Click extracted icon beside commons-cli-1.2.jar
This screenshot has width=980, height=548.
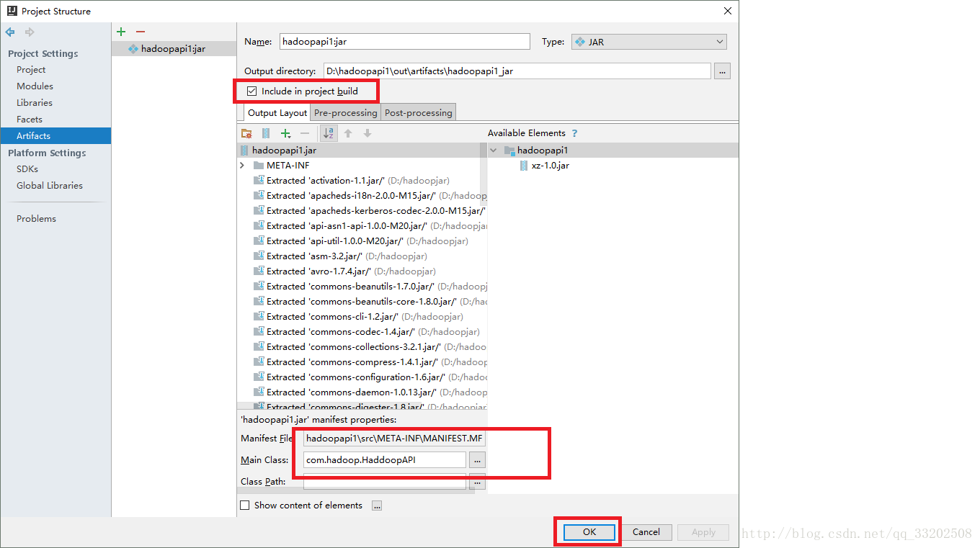[259, 317]
